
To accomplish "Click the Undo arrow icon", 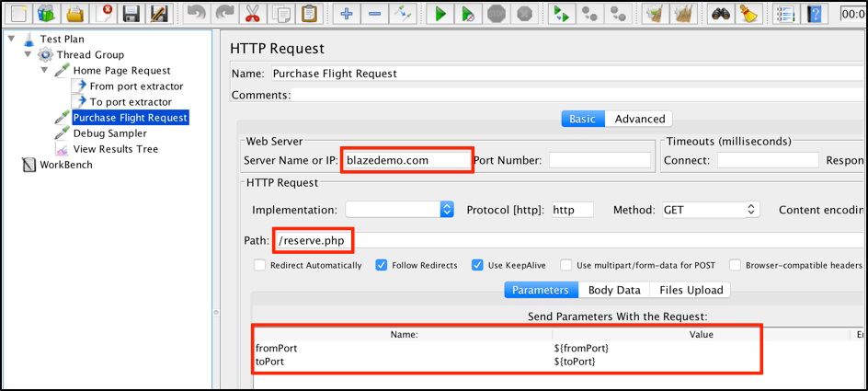I will point(195,14).
